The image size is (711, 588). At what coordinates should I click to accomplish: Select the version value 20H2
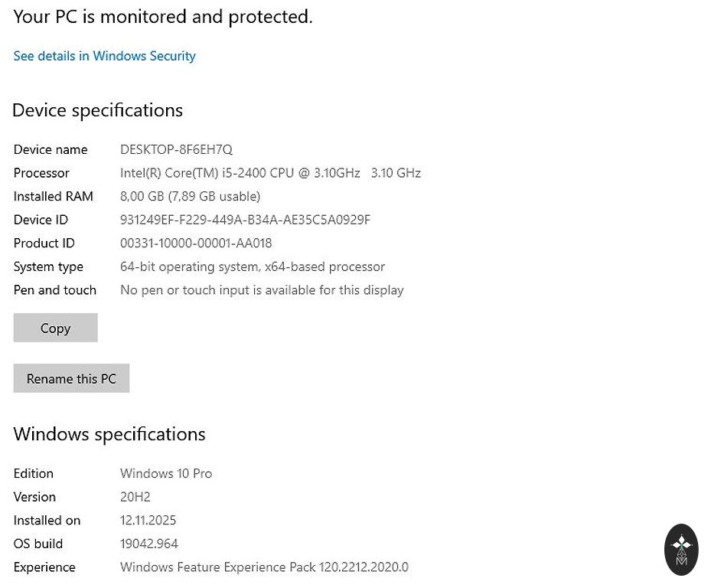click(135, 497)
